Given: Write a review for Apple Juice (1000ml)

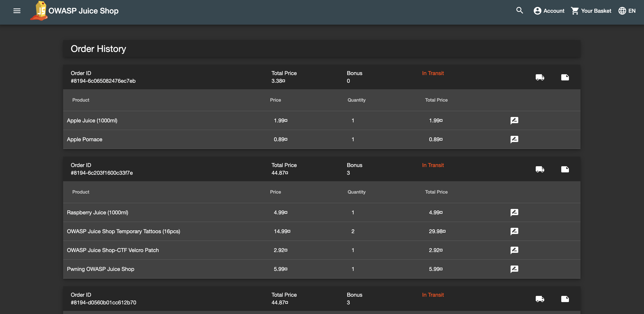Looking at the screenshot, I should coord(514,120).
